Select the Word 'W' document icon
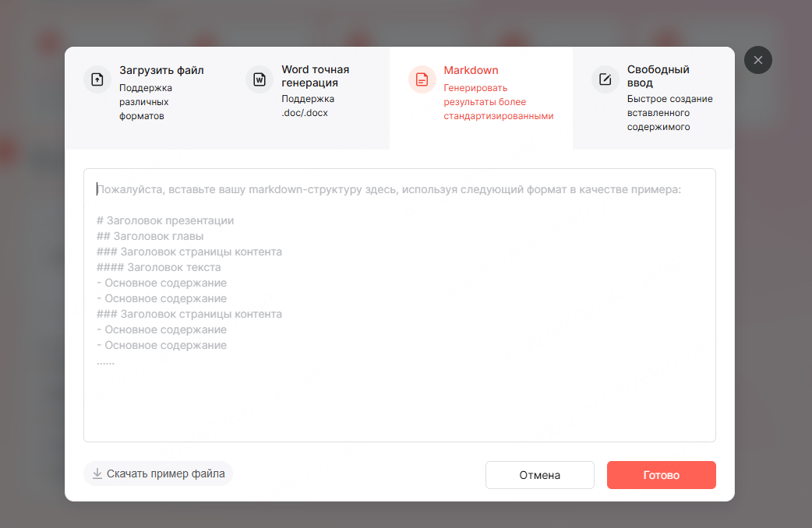This screenshot has height=528, width=812. 258,79
